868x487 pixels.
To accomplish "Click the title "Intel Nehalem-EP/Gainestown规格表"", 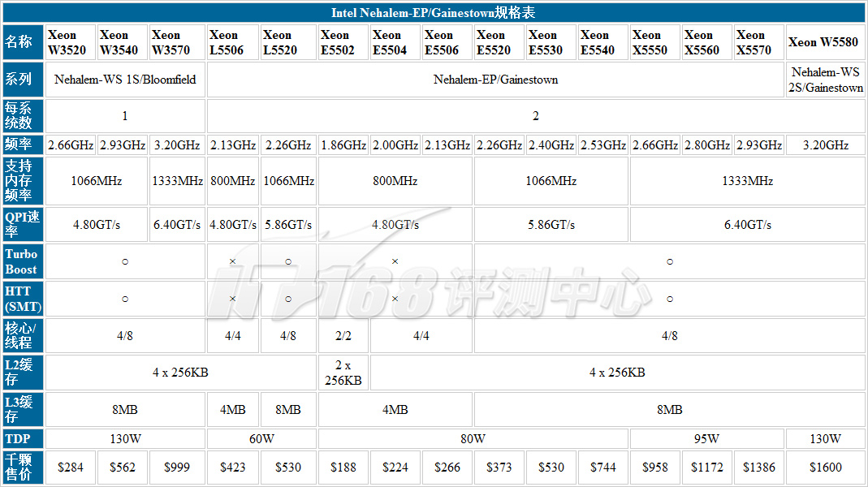I will point(434,12).
